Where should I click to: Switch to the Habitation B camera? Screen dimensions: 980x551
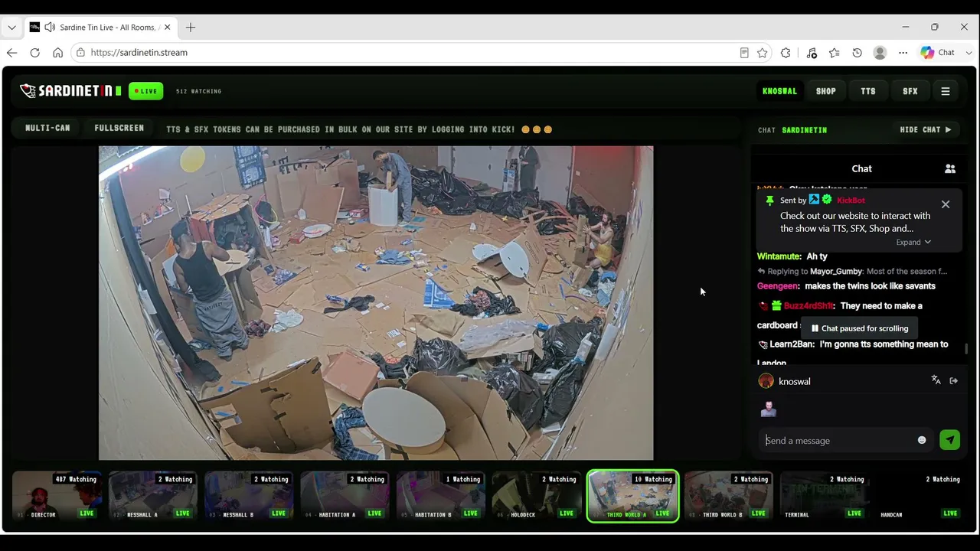[440, 497]
